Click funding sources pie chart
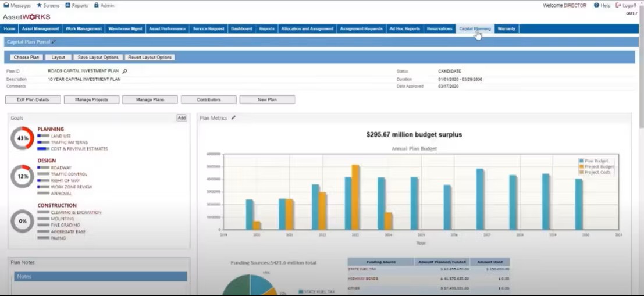The width and height of the screenshot is (644, 296). point(250,286)
